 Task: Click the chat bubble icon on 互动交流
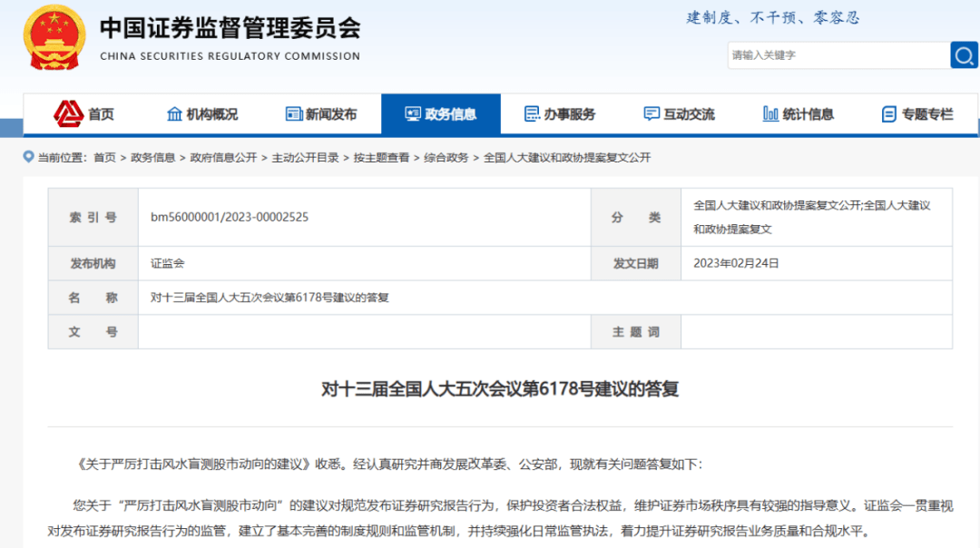tap(651, 113)
